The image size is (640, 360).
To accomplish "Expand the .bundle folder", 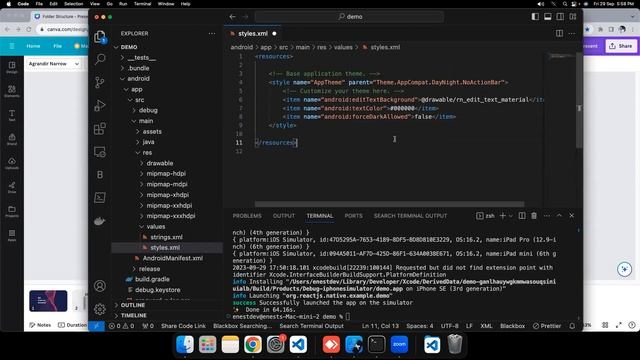I will 138,68.
